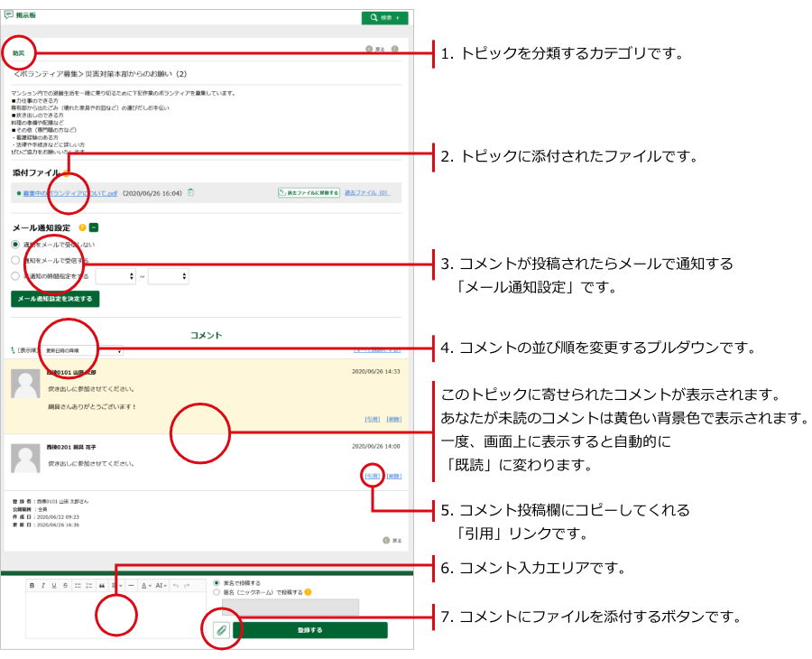Click the help icon beside 匿名 posting option

click(308, 592)
